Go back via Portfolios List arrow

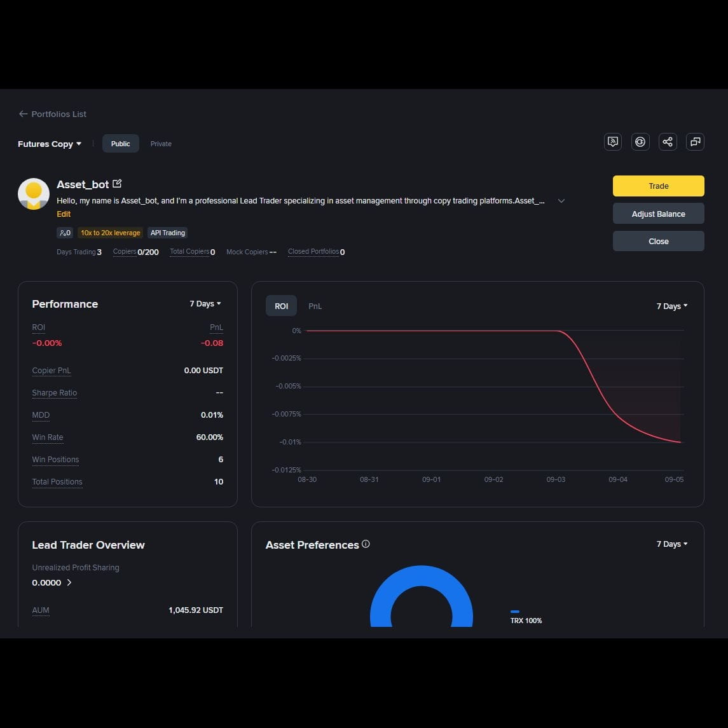[23, 114]
